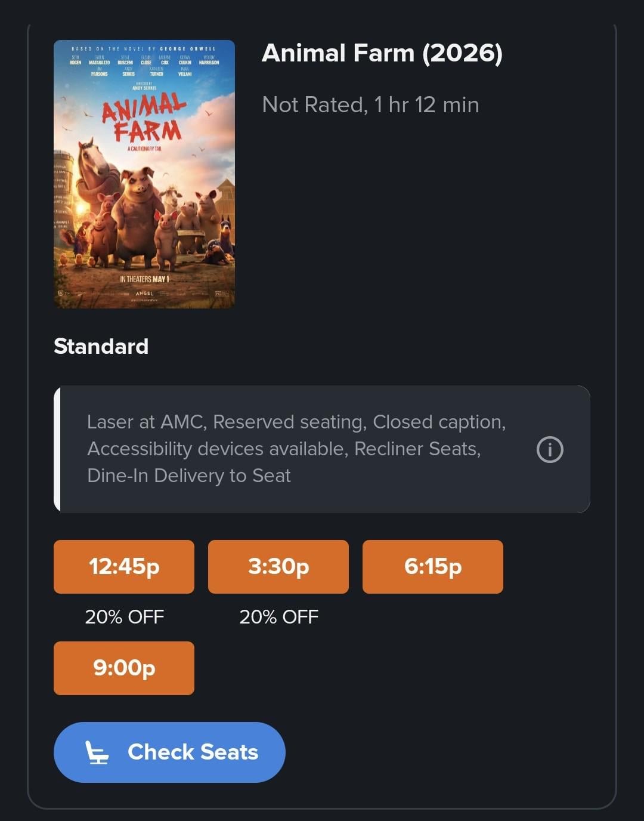Click the Andy Serkis director credit on poster
The height and width of the screenshot is (821, 644).
144,87
